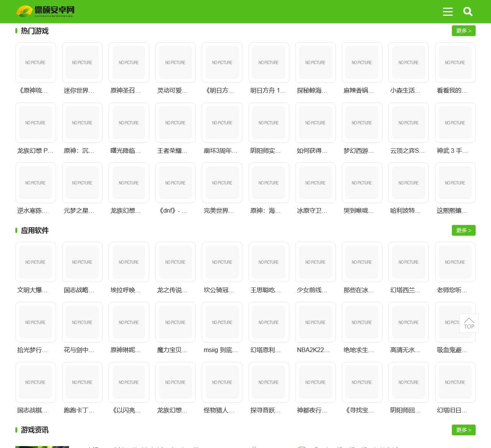Image resolution: width=491 pixels, height=448 pixels.
Task: Click the 麻辣香锅… title link
Action: tap(359, 91)
